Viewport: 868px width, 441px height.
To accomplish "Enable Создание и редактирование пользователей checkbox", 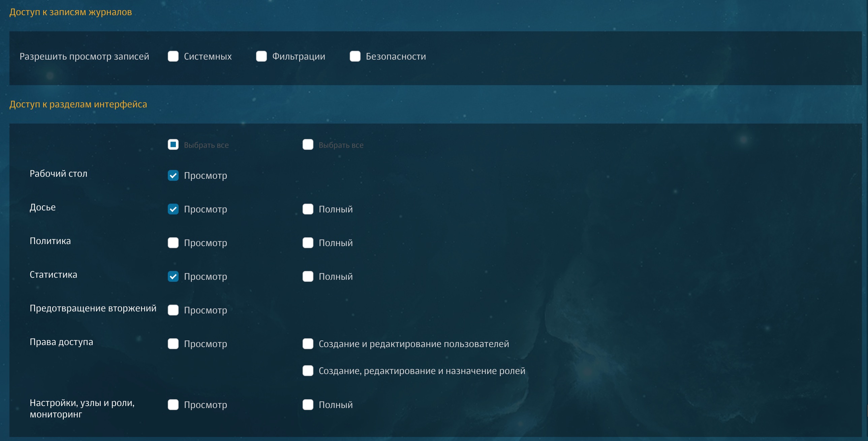I will click(308, 344).
